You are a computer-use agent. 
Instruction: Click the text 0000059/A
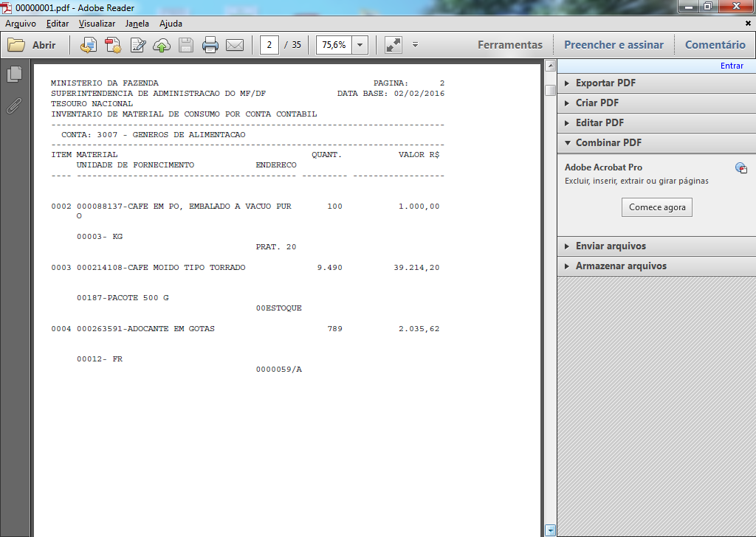(278, 370)
